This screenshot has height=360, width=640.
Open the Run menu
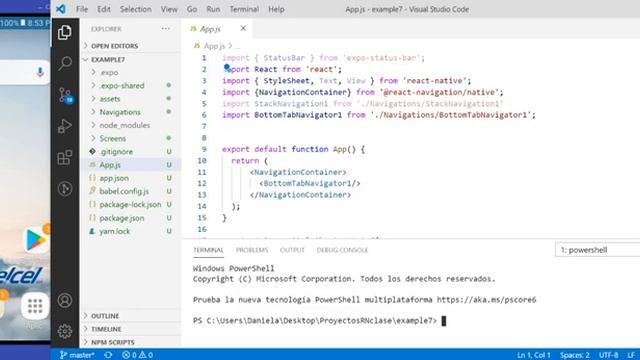[x=213, y=9]
